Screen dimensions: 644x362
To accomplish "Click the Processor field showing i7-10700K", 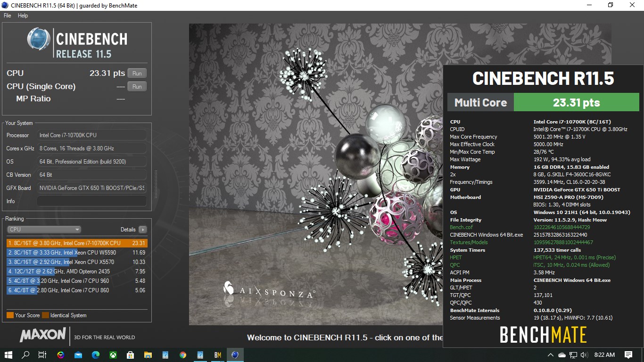I will pos(91,135).
